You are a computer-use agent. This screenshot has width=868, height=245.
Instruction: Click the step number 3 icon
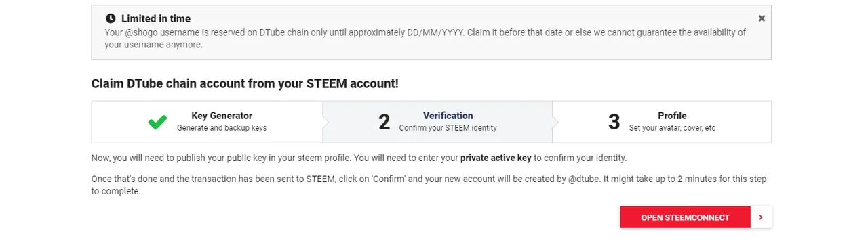(614, 122)
